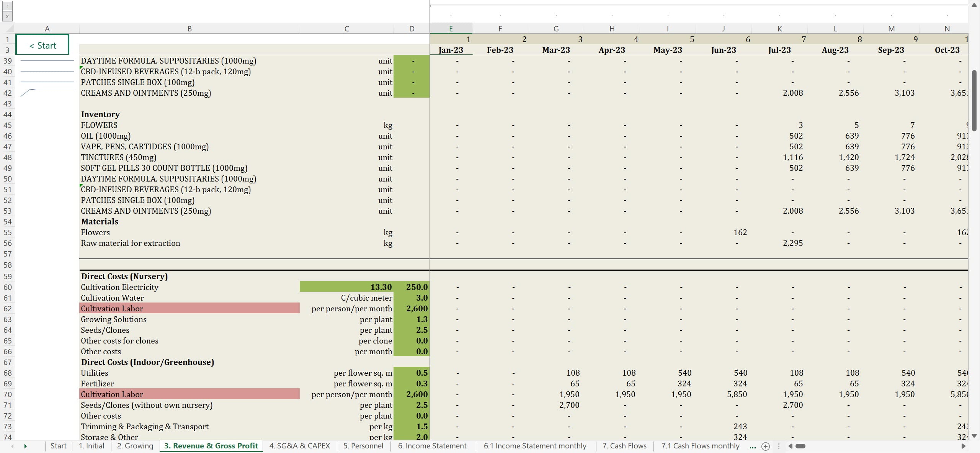The width and height of the screenshot is (980, 453).
Task: Click vertical scrollbar down arrow
Action: 974,436
